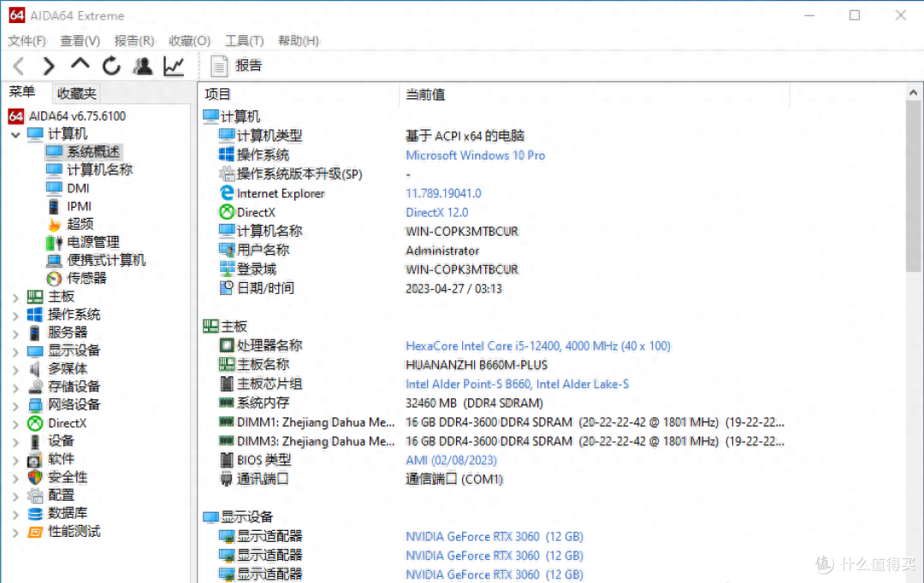Expand the DirectX tree node
This screenshot has height=583, width=924.
click(16, 424)
